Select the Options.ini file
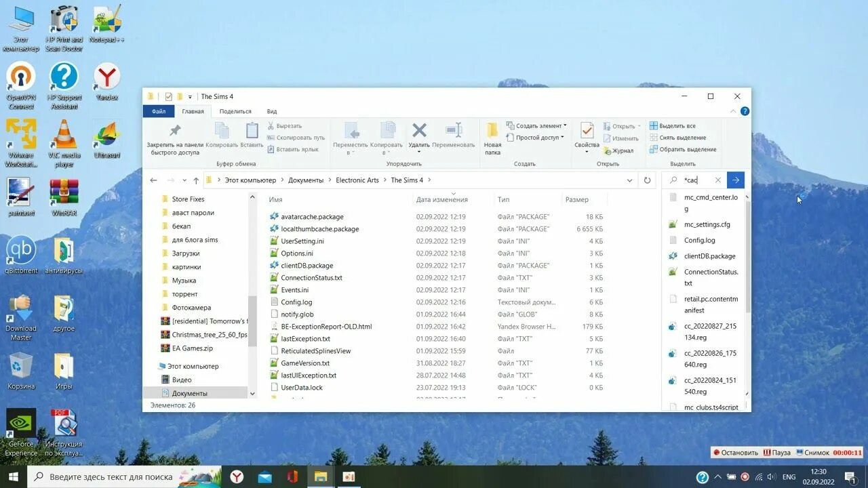The width and height of the screenshot is (868, 488). coord(297,253)
